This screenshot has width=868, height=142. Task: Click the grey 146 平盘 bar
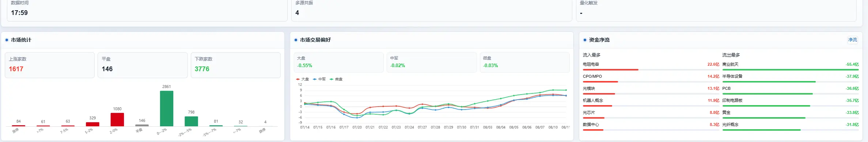[x=142, y=125]
